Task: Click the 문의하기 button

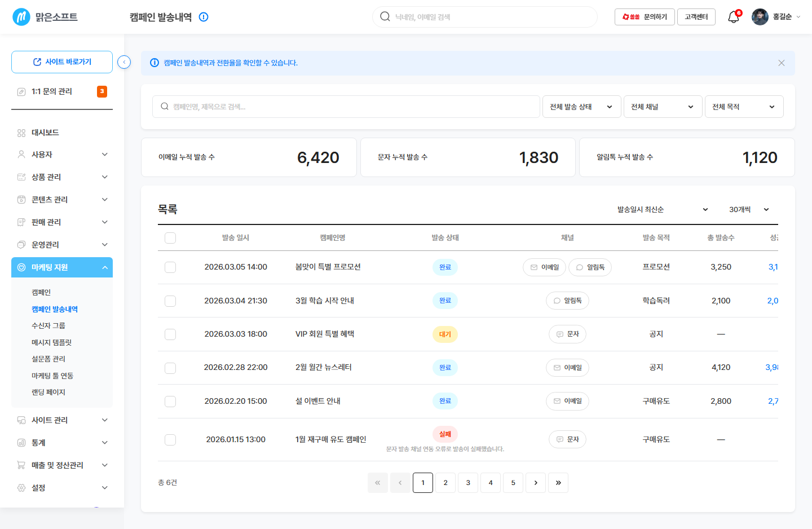Action: (x=645, y=17)
